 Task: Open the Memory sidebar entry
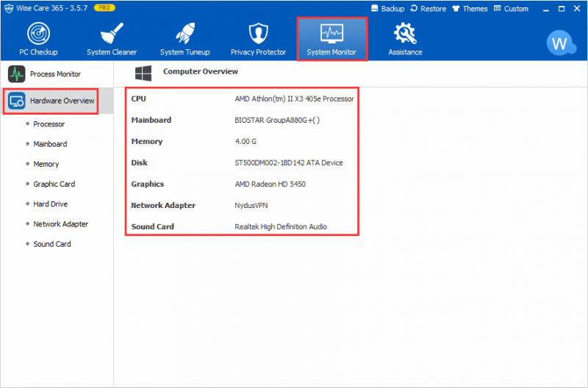46,164
